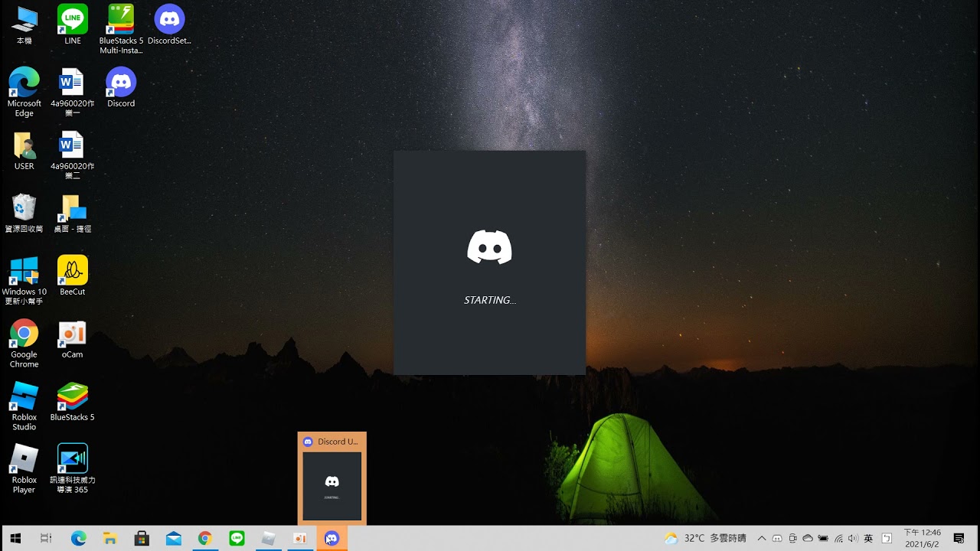Launch the BlueStacks 5 desktop icon
The image size is (980, 551).
coord(73,401)
